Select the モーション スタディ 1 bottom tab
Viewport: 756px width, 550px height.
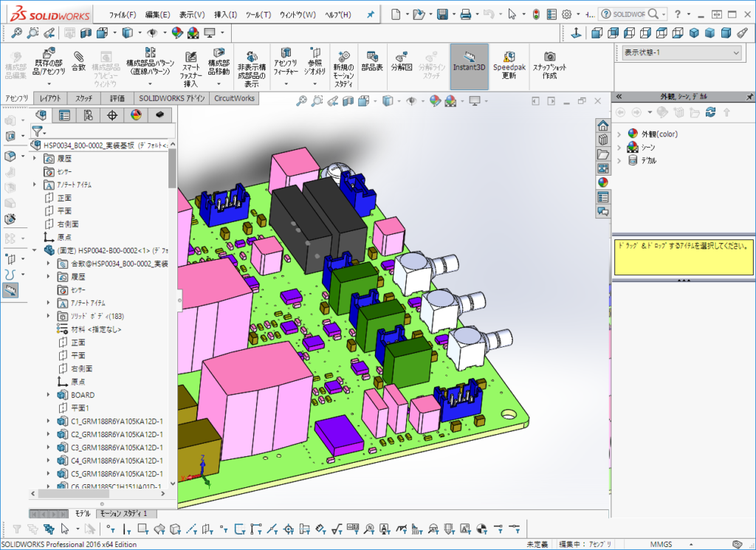[x=123, y=513]
